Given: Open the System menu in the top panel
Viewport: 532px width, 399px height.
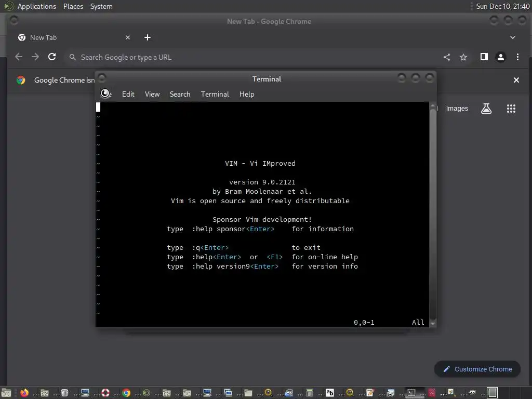Looking at the screenshot, I should 101,6.
